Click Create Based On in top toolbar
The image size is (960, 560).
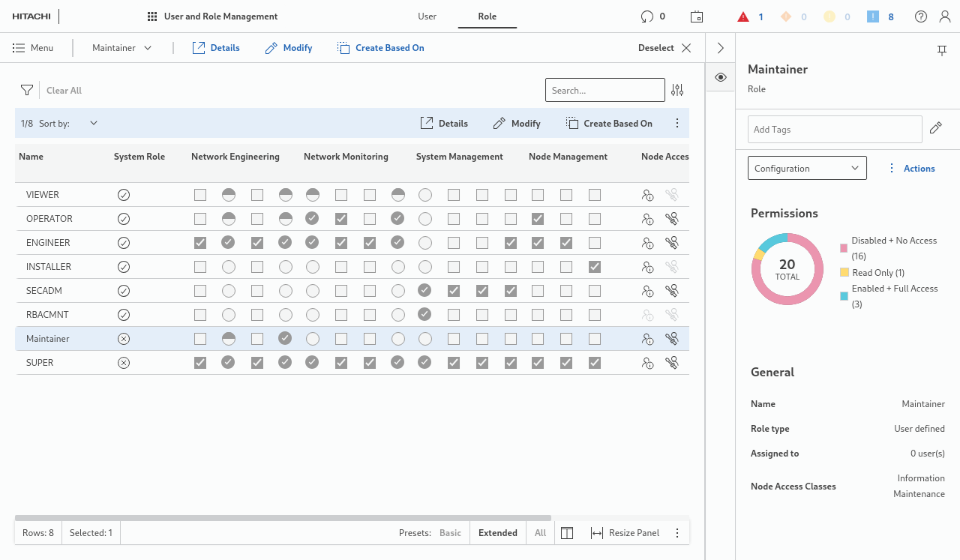[x=381, y=48]
